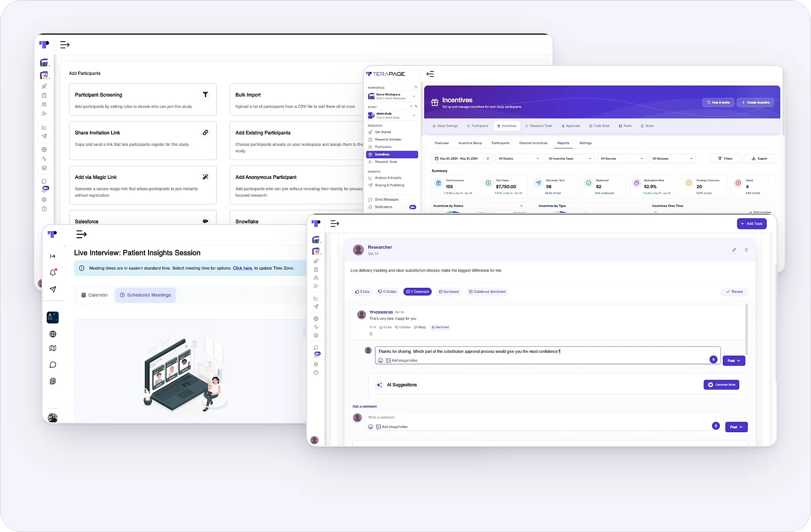The image size is (811, 532).
Task: Click map icon in Live Interview sidebar
Action: click(x=53, y=348)
